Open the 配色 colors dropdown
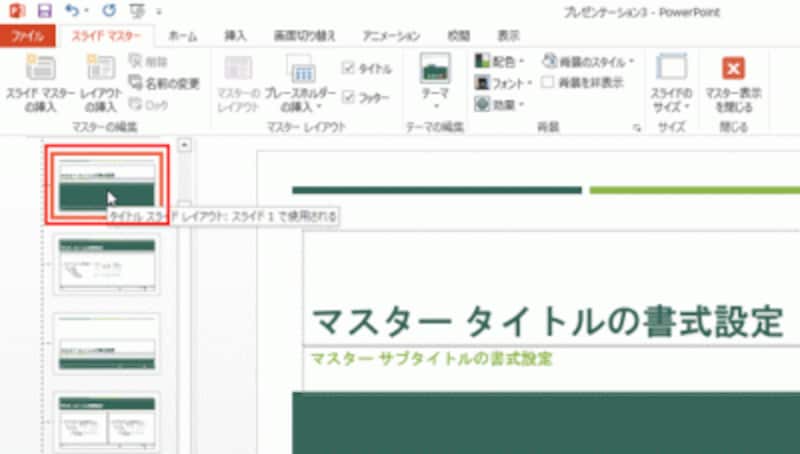The width and height of the screenshot is (800, 454). pyautogui.click(x=500, y=61)
